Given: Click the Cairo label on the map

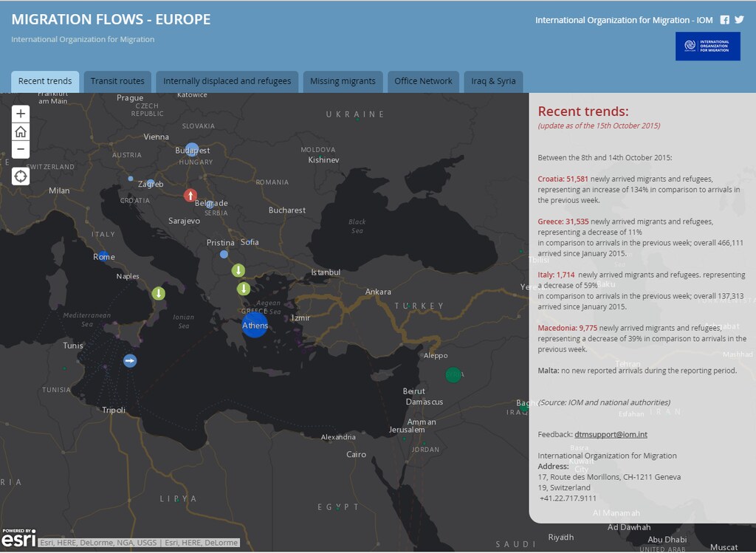Looking at the screenshot, I should (357, 454).
